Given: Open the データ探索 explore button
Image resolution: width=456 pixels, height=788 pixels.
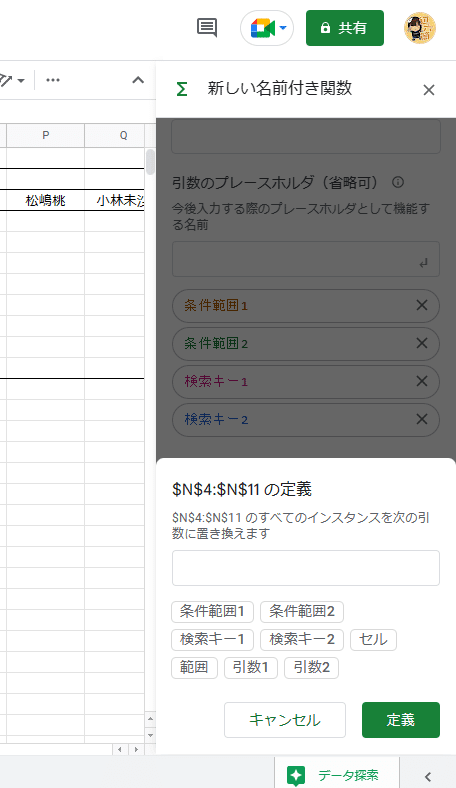Looking at the screenshot, I should coord(337,775).
